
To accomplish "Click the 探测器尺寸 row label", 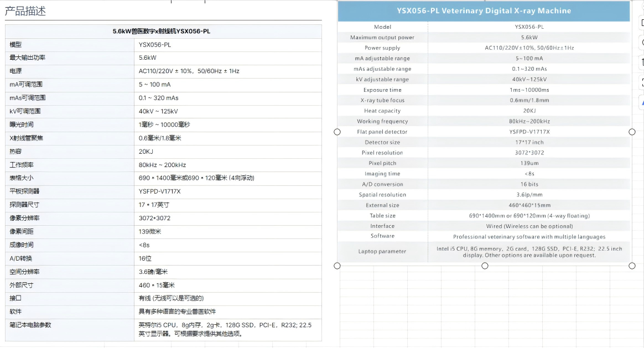I will 25,205.
